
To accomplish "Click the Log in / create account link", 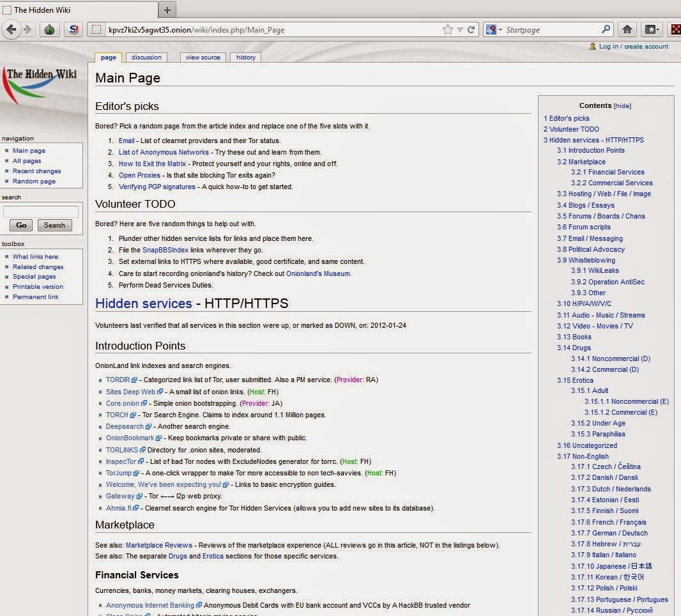I will [x=634, y=47].
